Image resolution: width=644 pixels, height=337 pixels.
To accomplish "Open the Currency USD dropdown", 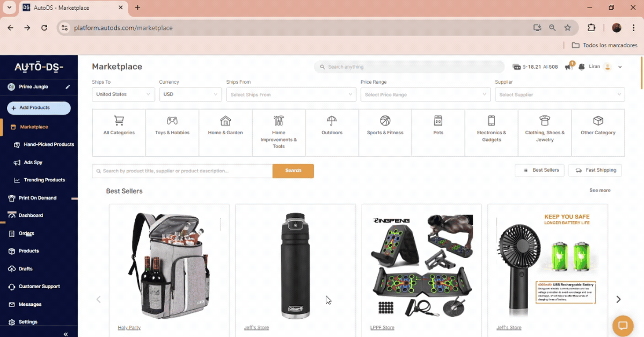I will 191,94.
